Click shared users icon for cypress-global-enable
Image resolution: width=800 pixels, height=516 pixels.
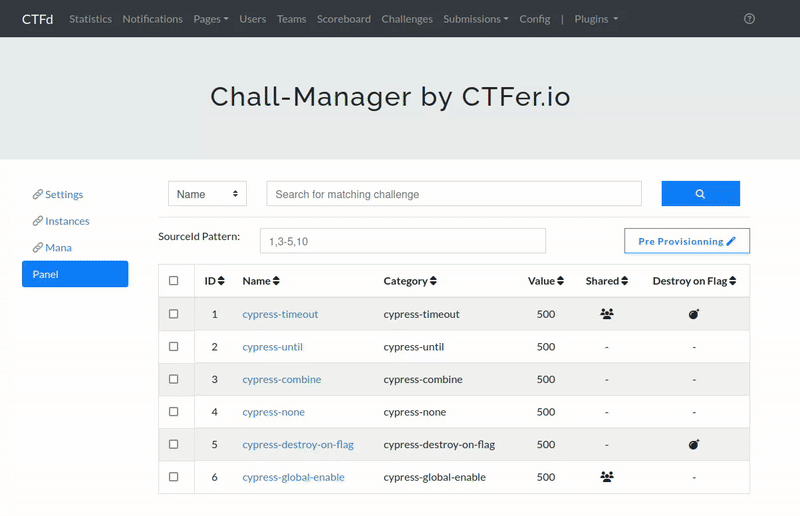607,477
